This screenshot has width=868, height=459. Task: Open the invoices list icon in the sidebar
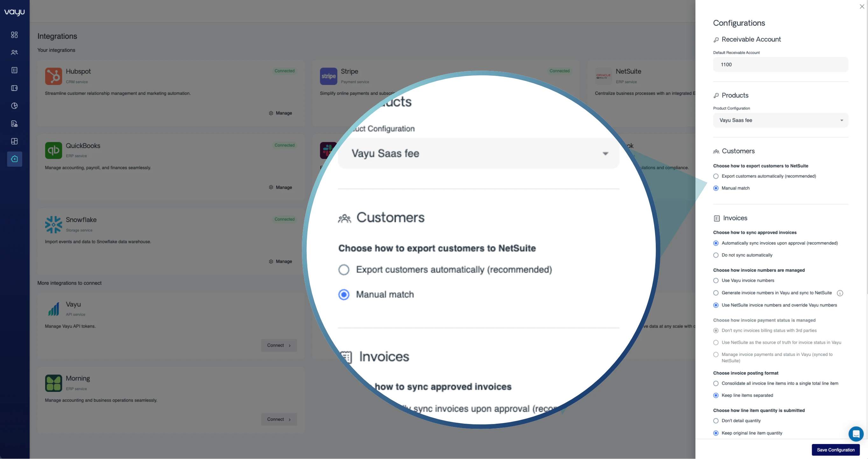pyautogui.click(x=15, y=70)
